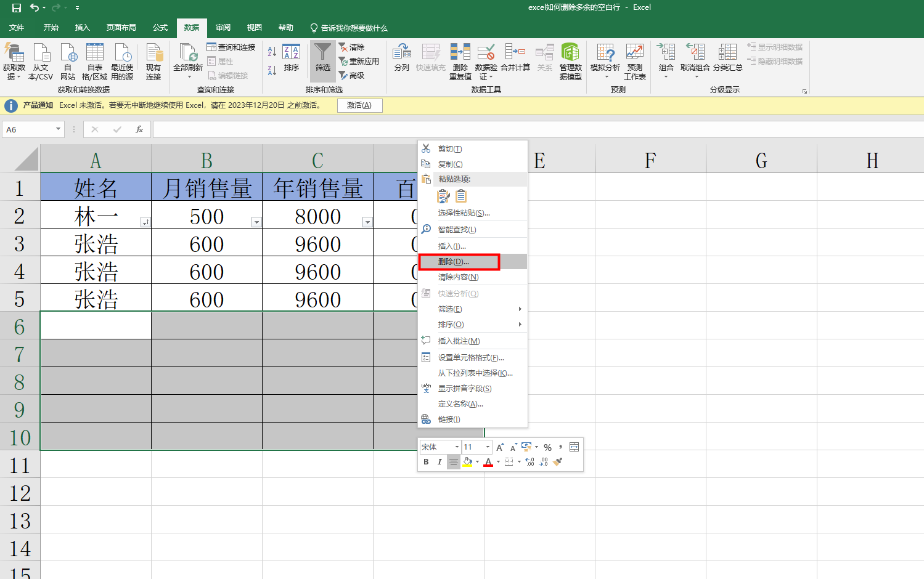Toggle italic in the mini toolbar
Image resolution: width=924 pixels, height=579 pixels.
[x=440, y=462]
